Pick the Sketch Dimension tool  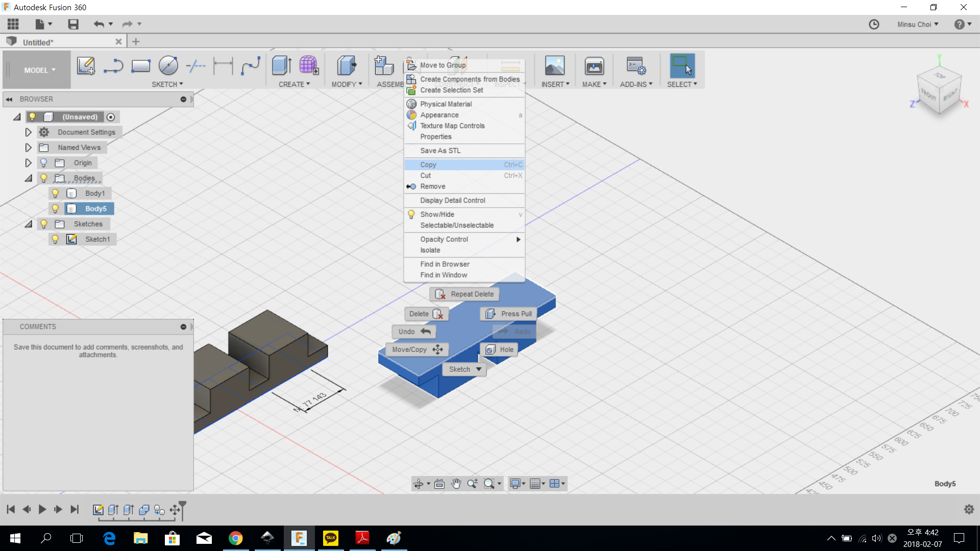tap(223, 66)
